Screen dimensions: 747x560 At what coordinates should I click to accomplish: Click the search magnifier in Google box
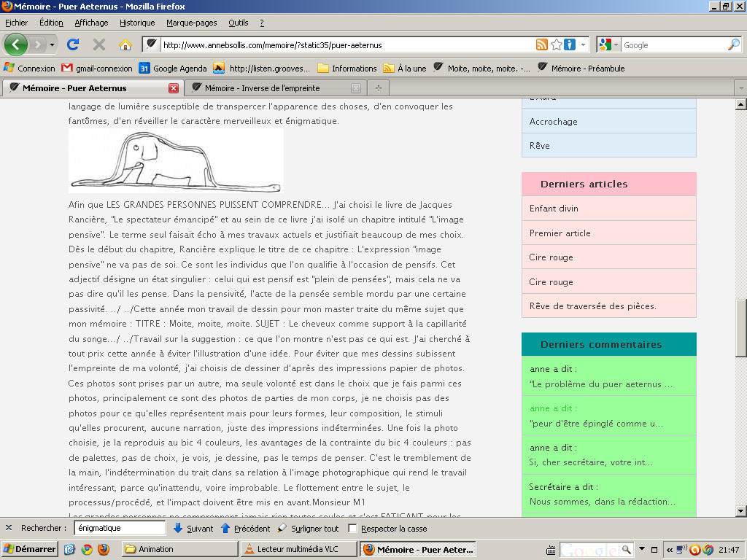point(734,44)
